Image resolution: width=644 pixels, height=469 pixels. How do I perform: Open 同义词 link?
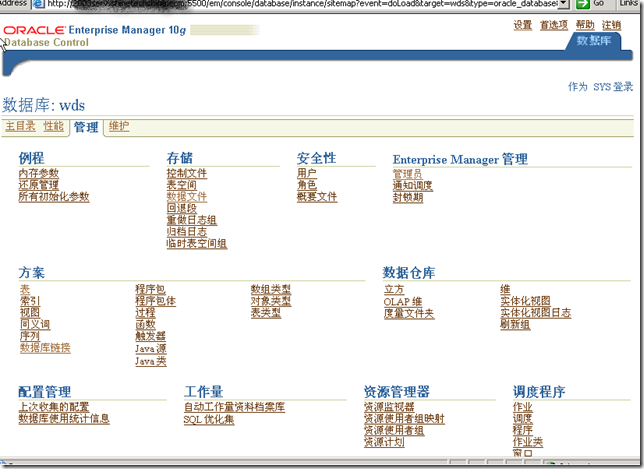click(35, 324)
